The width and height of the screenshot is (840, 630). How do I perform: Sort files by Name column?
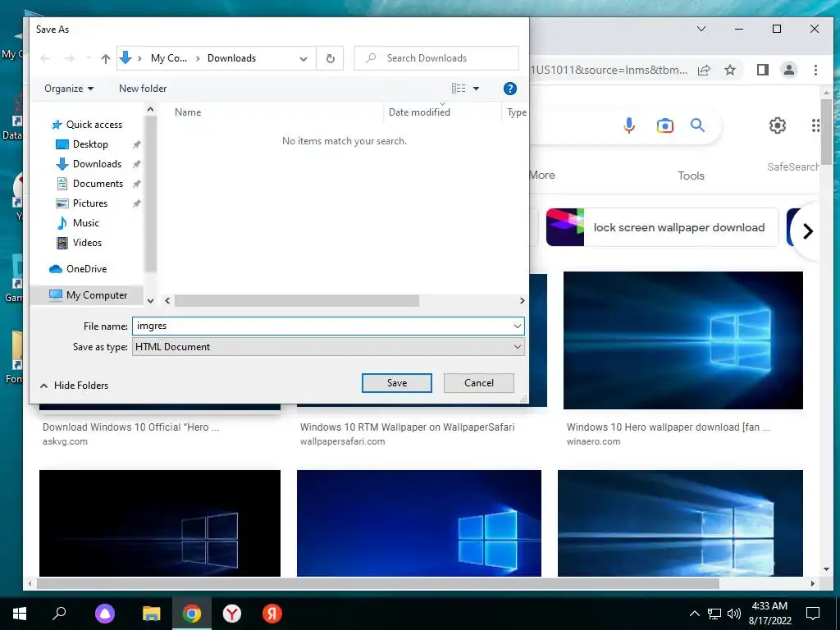(188, 112)
